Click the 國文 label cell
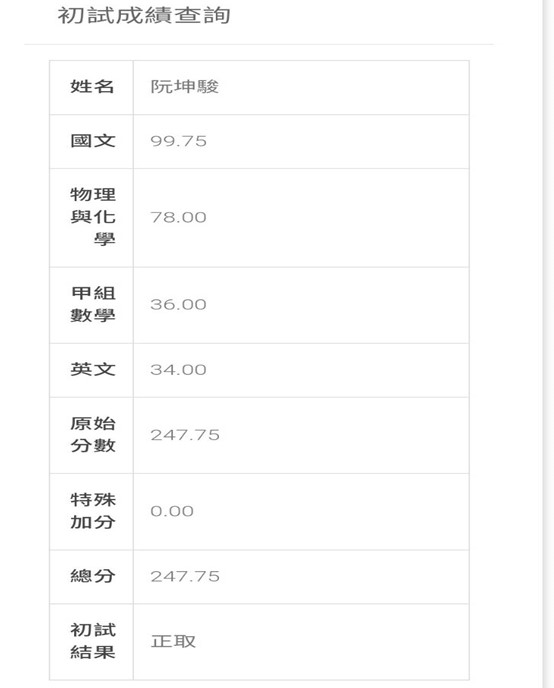This screenshot has width=554, height=688. 92,141
